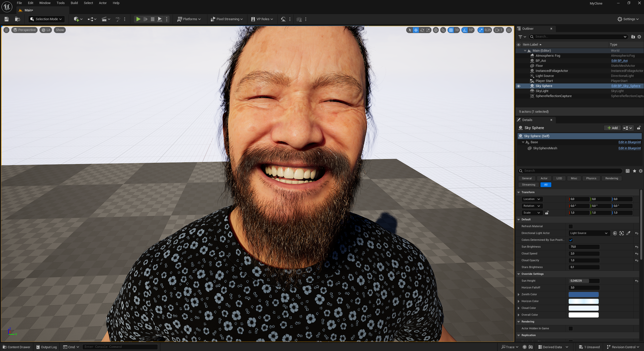Viewport: 644px width, 351px height.
Task: Click the green Play level button
Action: pyautogui.click(x=138, y=19)
